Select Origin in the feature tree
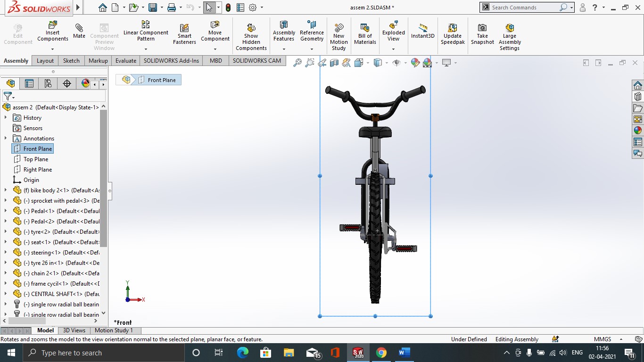644x362 pixels. [31, 180]
